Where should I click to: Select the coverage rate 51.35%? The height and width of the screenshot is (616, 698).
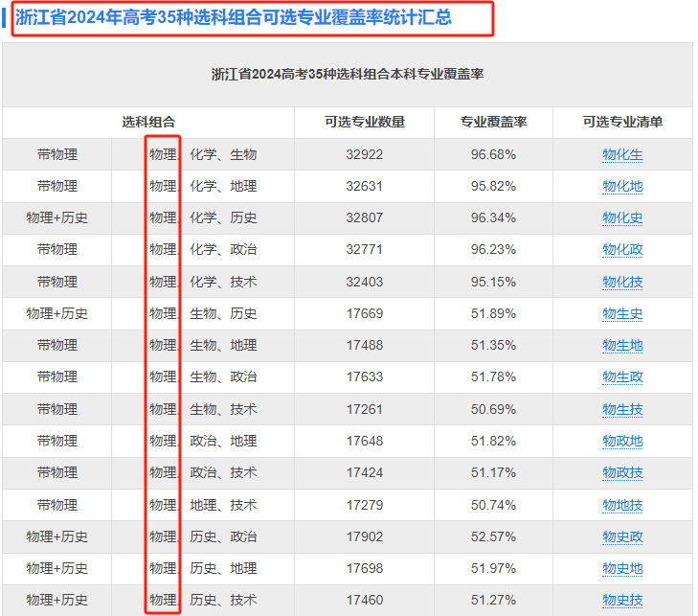(493, 345)
